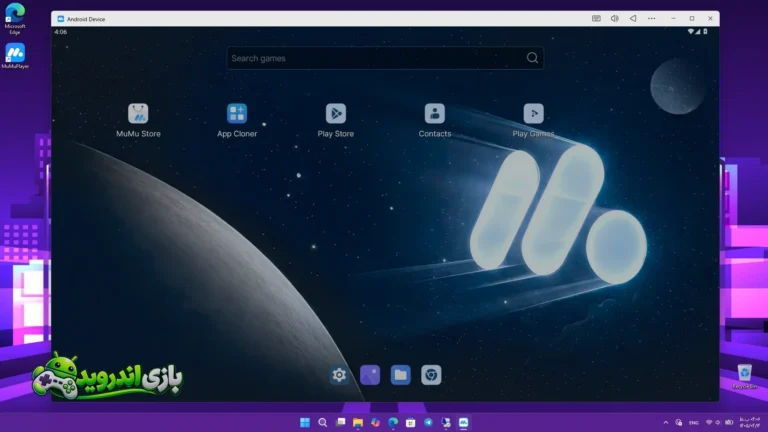Click the search magnifier in search bar

[532, 58]
